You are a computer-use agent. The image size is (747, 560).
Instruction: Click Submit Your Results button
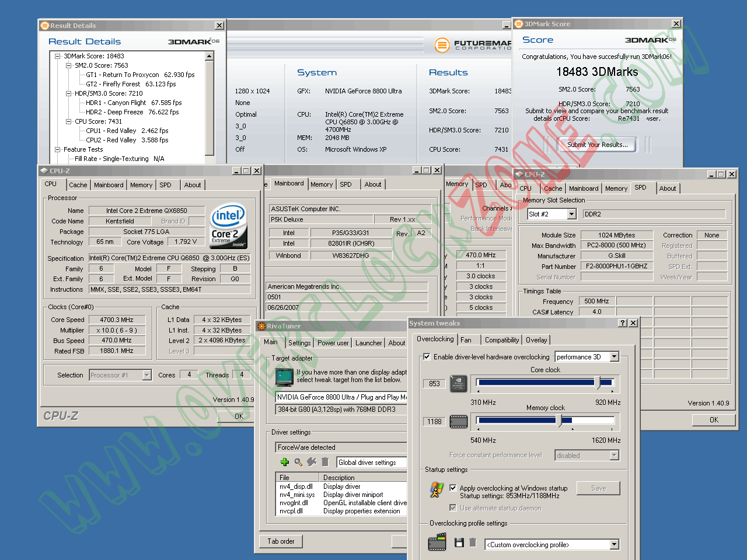coord(598,145)
